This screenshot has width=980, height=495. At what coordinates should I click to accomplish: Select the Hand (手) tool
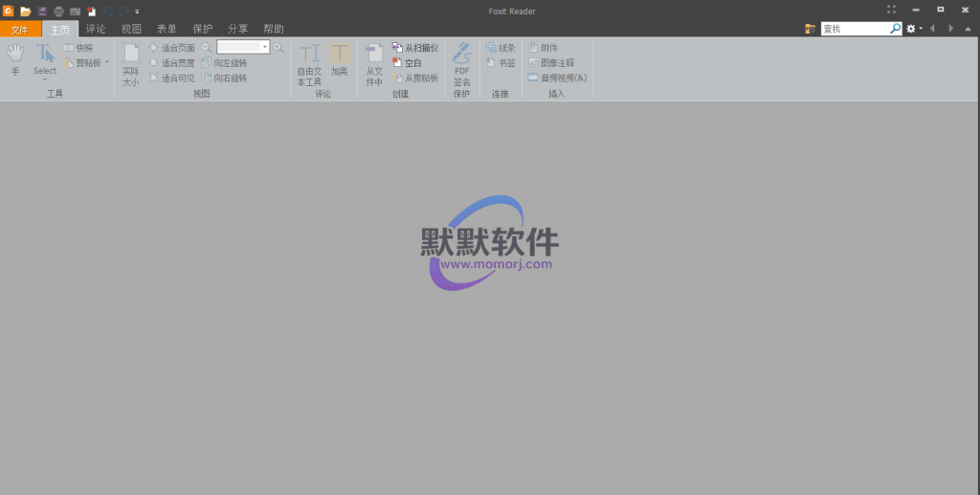click(14, 58)
